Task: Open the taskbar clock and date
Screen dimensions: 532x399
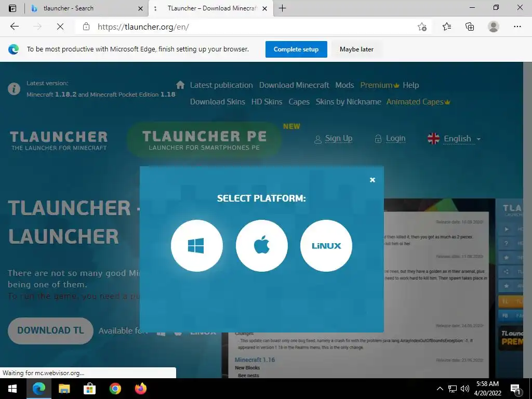Action: coord(487,389)
